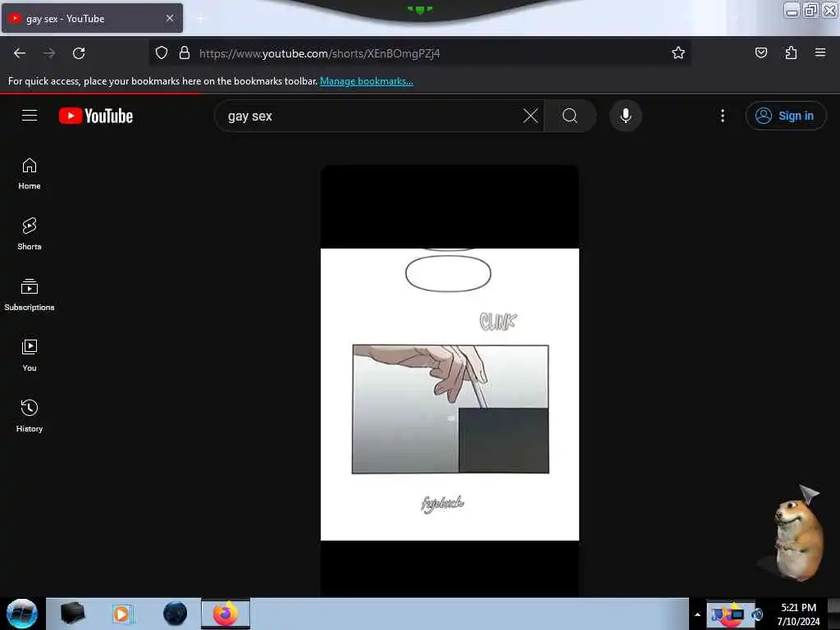Click the Firefox taskbar icon
840x630 pixels.
point(226,614)
